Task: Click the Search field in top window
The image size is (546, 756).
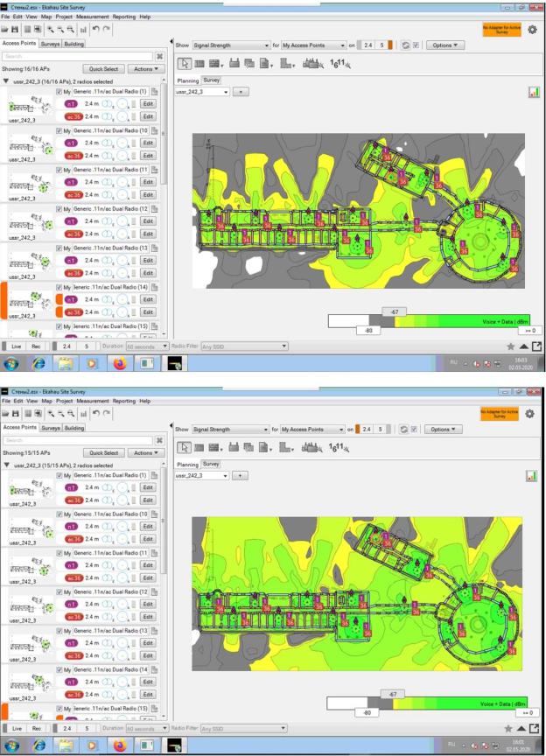Action: [78, 56]
